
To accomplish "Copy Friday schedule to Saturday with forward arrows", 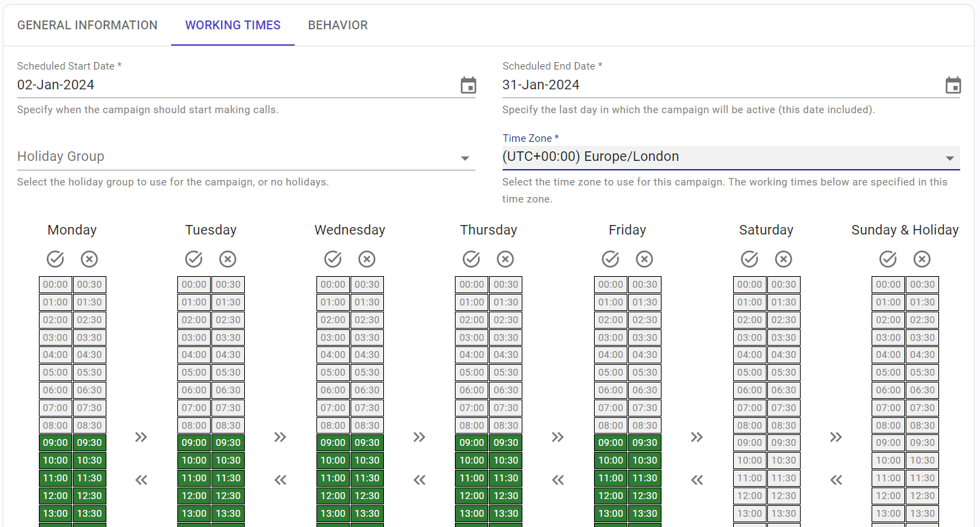I will 696,437.
